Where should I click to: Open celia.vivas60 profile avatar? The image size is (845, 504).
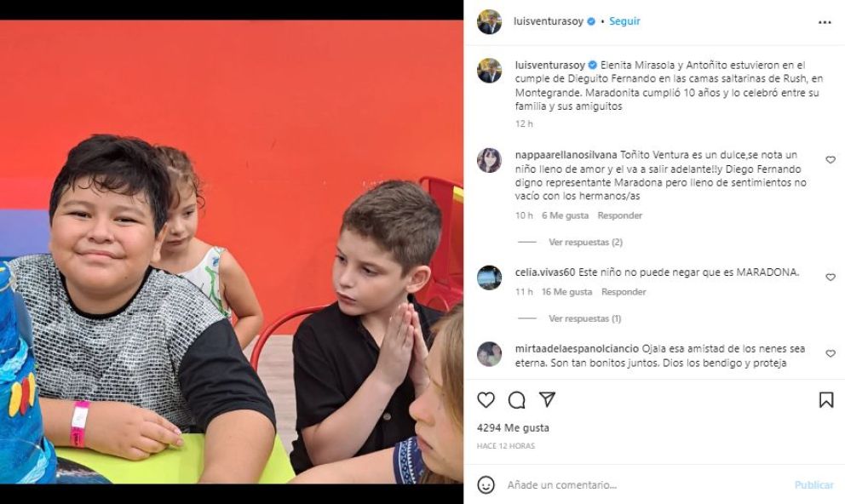click(489, 278)
